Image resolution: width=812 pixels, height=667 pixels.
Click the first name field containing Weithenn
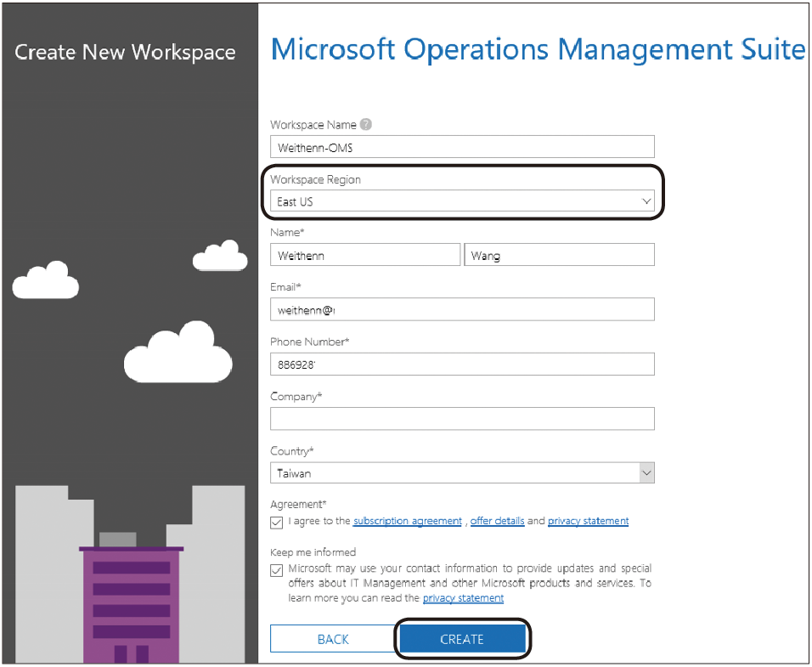tap(365, 255)
